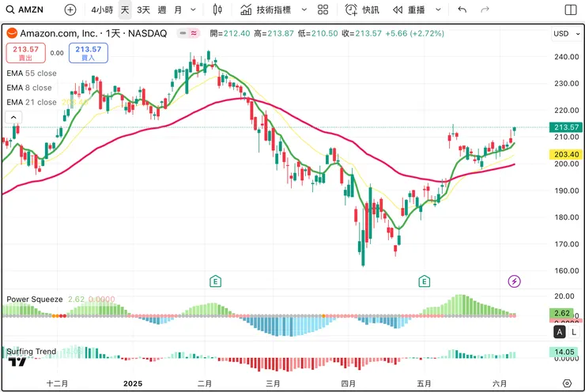Click the 203.40 yellow EMA price label

tap(566, 154)
